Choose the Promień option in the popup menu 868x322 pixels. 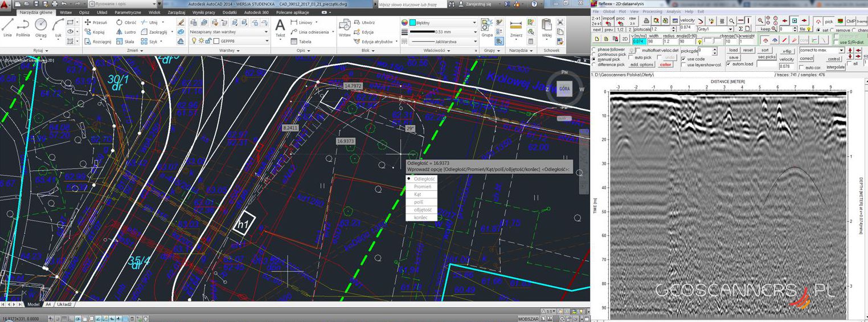point(422,186)
